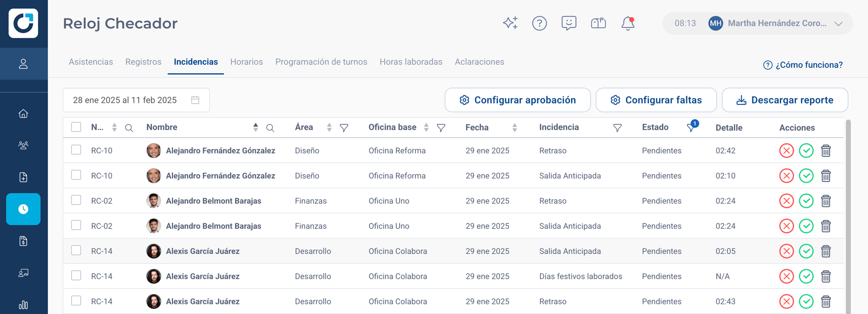Toggle the select-all header checkbox
Viewport: 868px width, 314px height.
pyautogui.click(x=76, y=127)
